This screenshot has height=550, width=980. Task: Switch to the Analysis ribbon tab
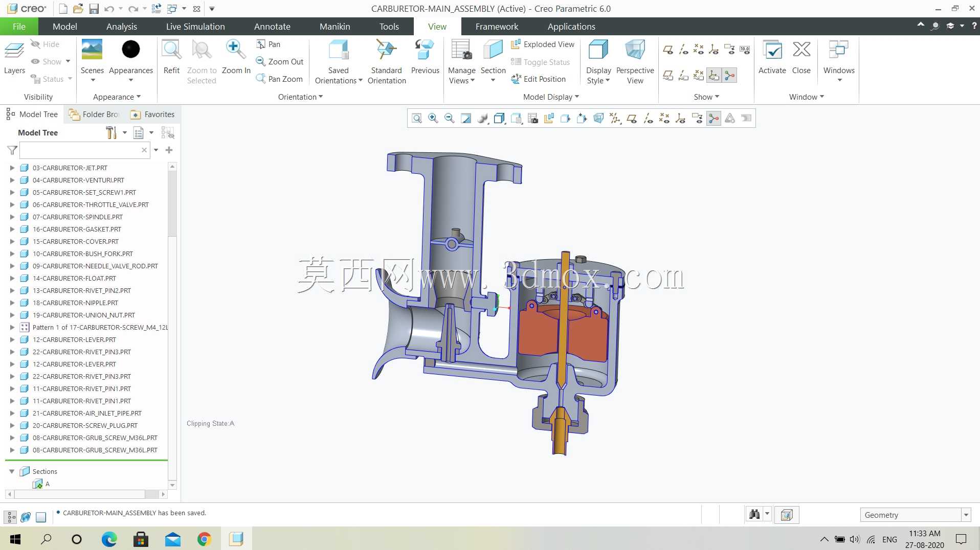point(122,27)
